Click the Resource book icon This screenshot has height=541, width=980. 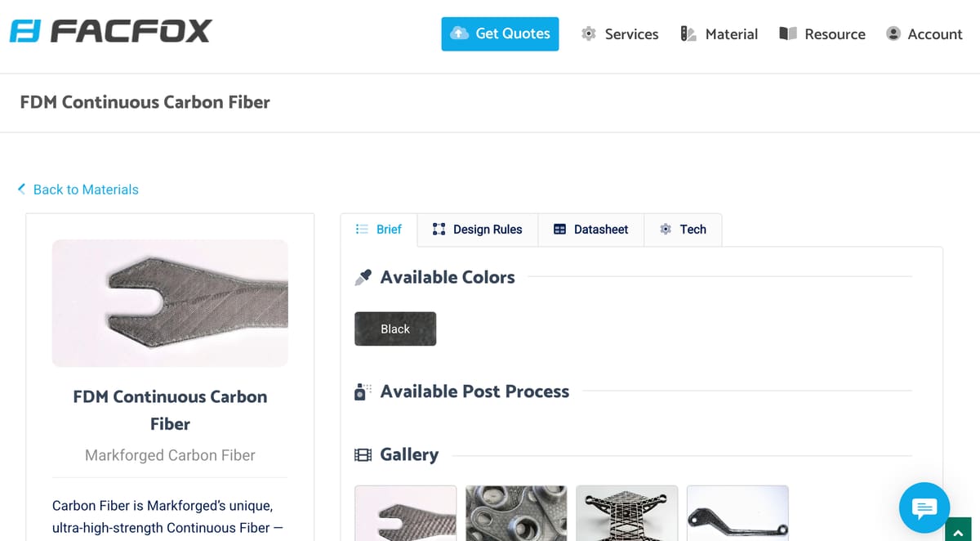pos(787,34)
